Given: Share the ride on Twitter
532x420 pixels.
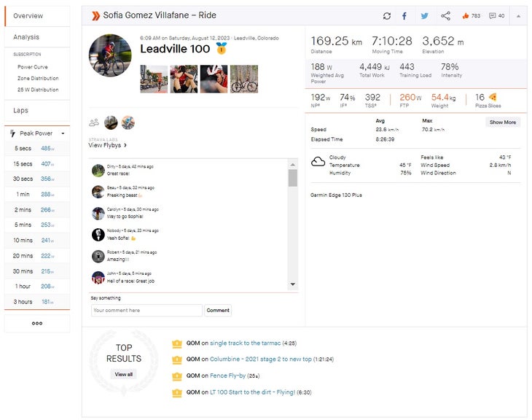Looking at the screenshot, I should [x=425, y=16].
